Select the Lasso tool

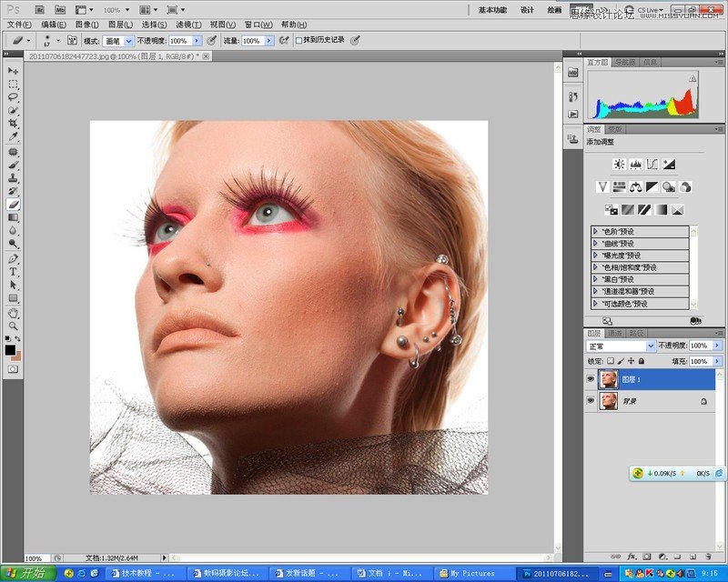click(14, 96)
